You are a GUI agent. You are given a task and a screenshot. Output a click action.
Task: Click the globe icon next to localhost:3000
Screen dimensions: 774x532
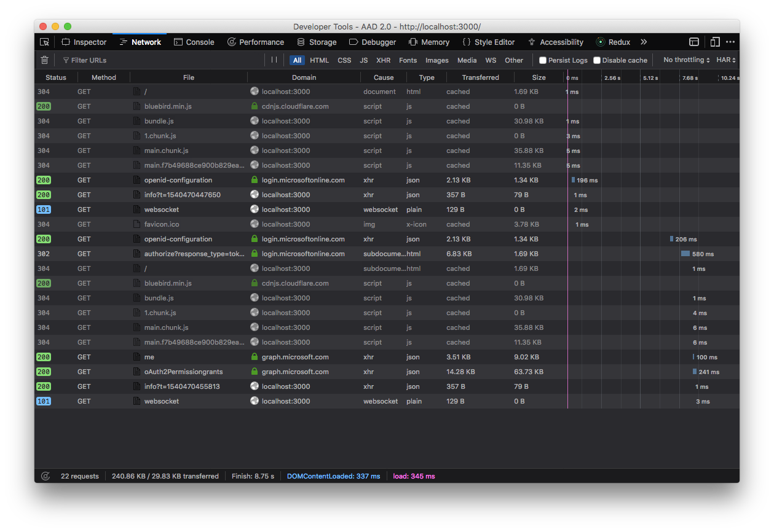[x=254, y=92]
